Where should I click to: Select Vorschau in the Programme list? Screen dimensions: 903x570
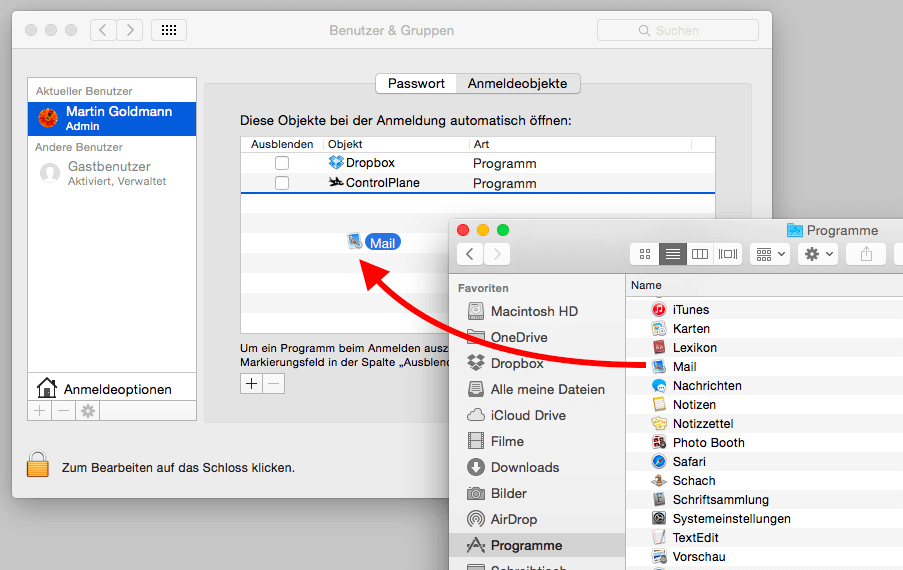click(x=764, y=557)
